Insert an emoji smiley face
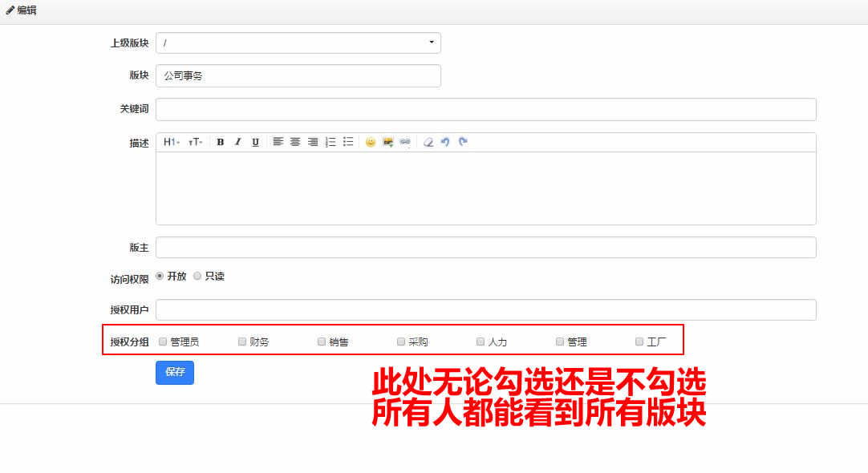The image size is (868, 473). 371,142
